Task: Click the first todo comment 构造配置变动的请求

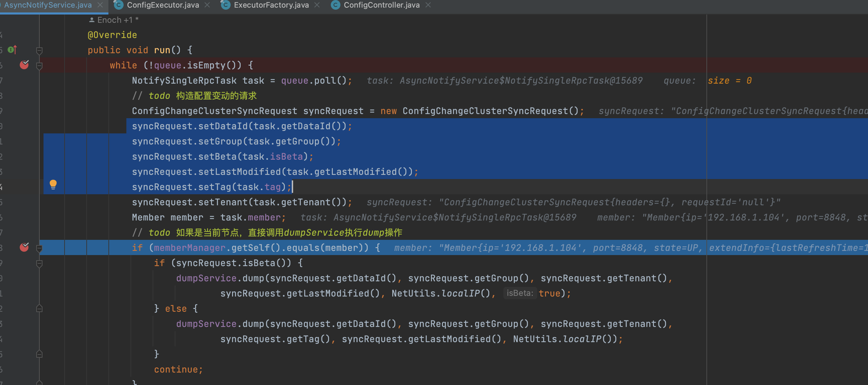Action: click(194, 96)
